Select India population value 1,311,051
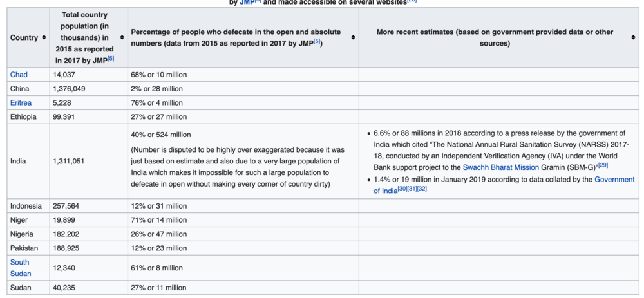The height and width of the screenshot is (298, 644). coord(69,162)
